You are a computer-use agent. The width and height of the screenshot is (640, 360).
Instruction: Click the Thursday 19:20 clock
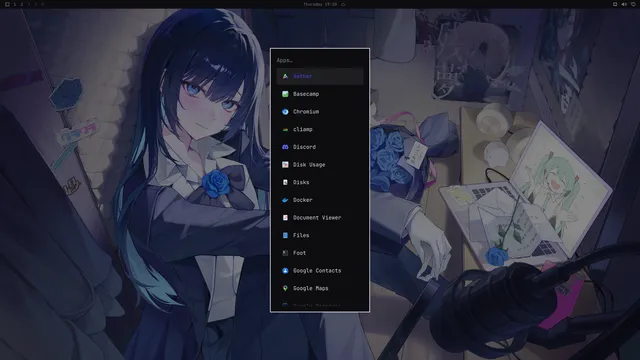(x=320, y=4)
